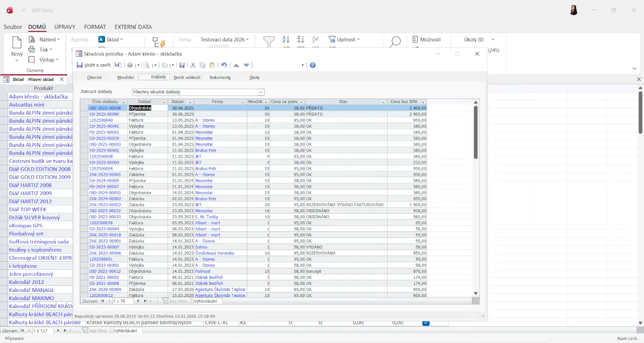
Task: Toggle the checked checkbox in bottom product row
Action: point(425,323)
